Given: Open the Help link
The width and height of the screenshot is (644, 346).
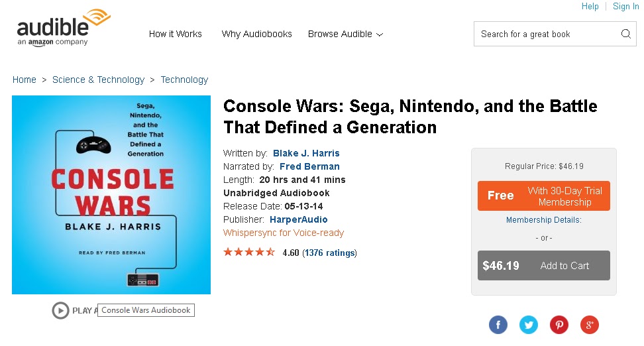Looking at the screenshot, I should pyautogui.click(x=590, y=7).
